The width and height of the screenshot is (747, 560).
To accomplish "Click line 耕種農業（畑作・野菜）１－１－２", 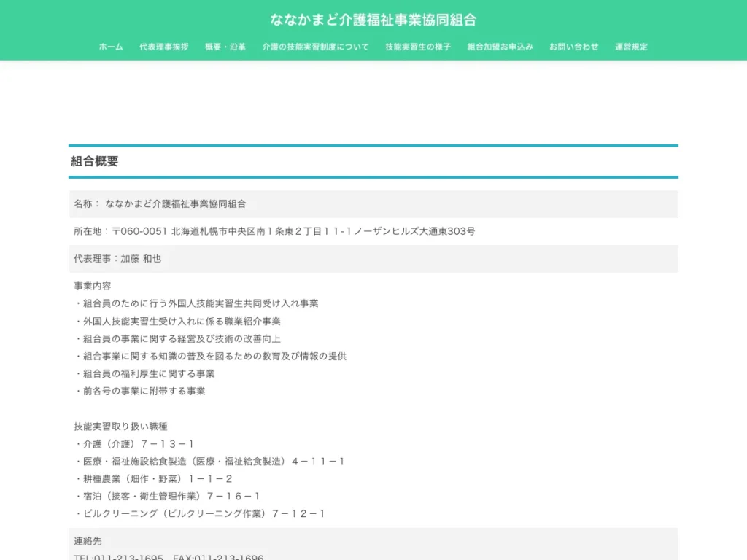I will click(x=153, y=478).
